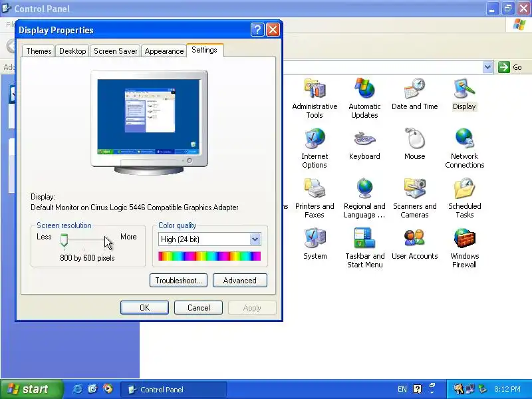This screenshot has height=399, width=532.
Task: Click the EN language indicator
Action: (x=402, y=389)
